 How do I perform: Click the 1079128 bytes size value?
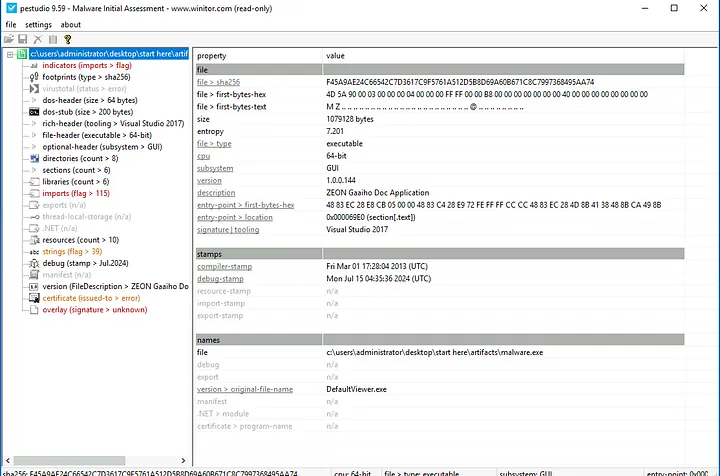(x=350, y=119)
